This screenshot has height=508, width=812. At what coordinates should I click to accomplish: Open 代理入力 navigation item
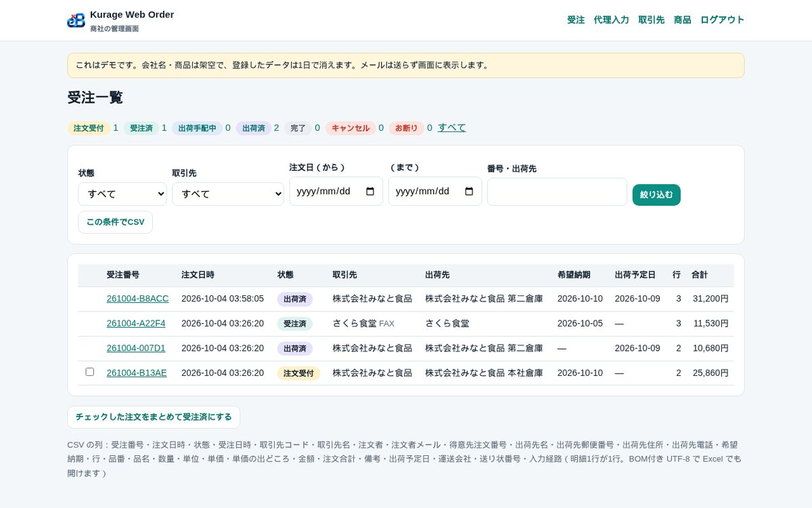(612, 20)
